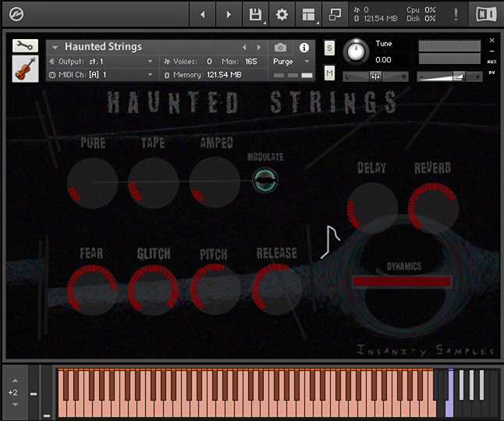The width and height of the screenshot is (504, 421).
Task: Click the violin instrument icon
Action: (x=25, y=69)
